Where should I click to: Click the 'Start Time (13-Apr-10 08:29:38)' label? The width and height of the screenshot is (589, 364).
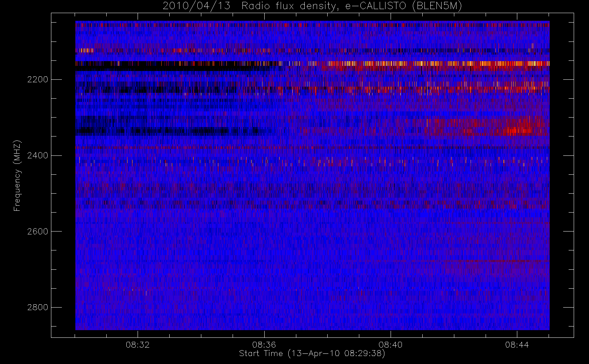click(x=312, y=353)
